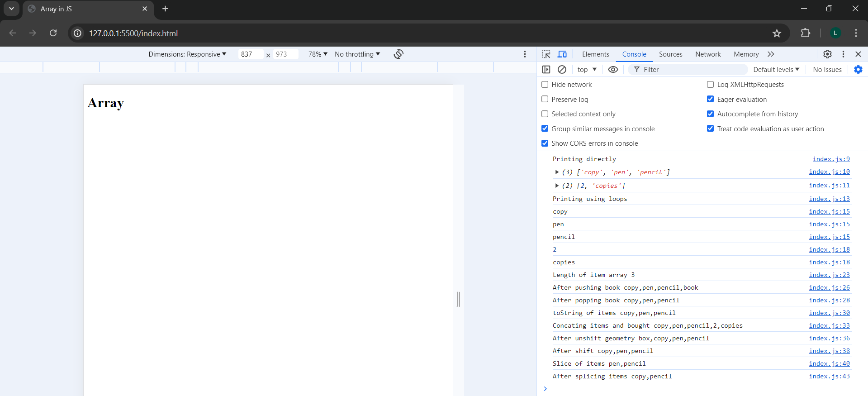Toggle the device toolbar icon

[562, 54]
